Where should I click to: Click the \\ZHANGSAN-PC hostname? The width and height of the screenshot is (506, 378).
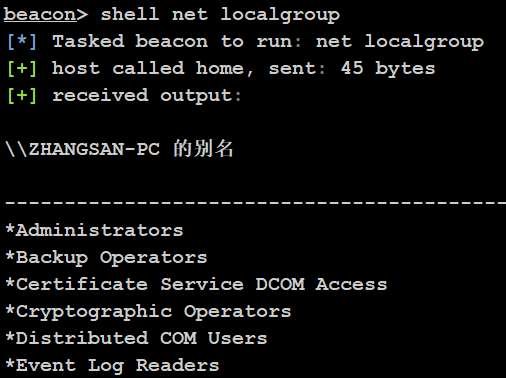[83, 149]
